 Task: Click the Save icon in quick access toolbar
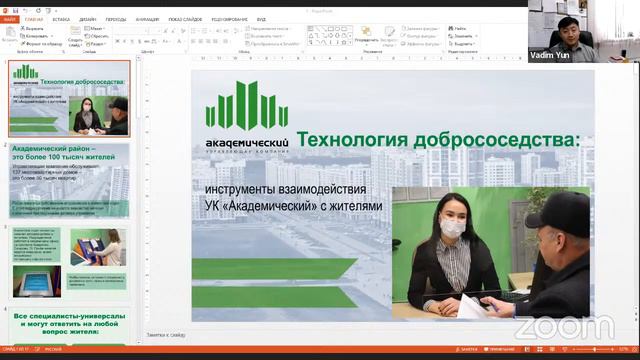coord(15,11)
